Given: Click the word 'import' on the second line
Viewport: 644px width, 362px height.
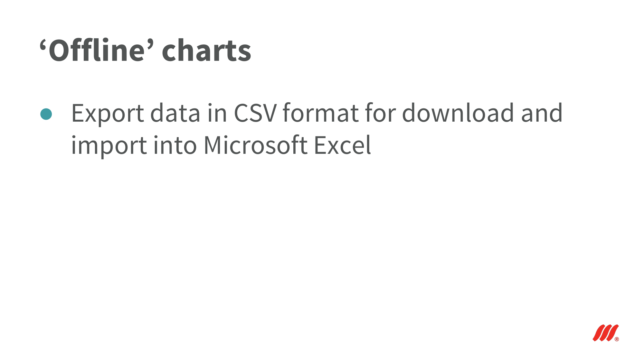Looking at the screenshot, I should [109, 146].
